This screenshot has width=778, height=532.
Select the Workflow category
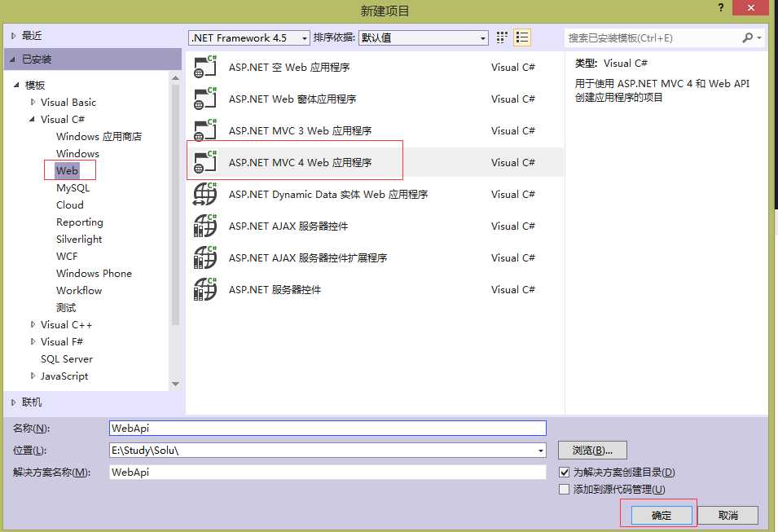[79, 290]
